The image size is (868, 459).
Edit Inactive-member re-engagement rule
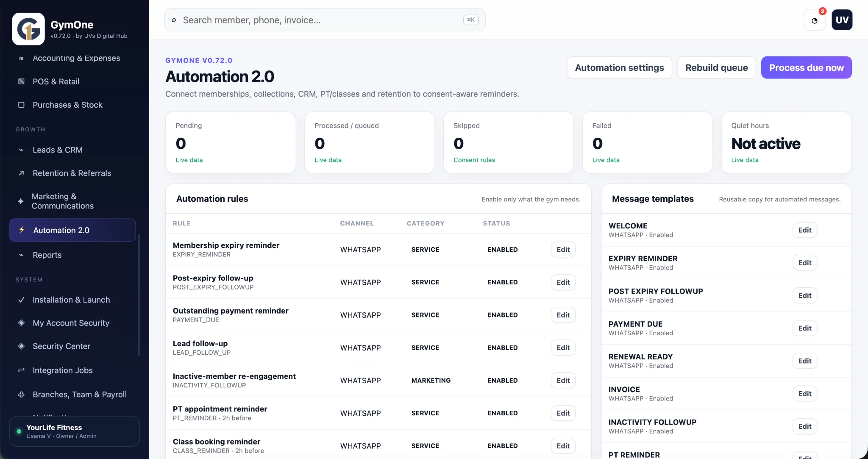point(563,380)
